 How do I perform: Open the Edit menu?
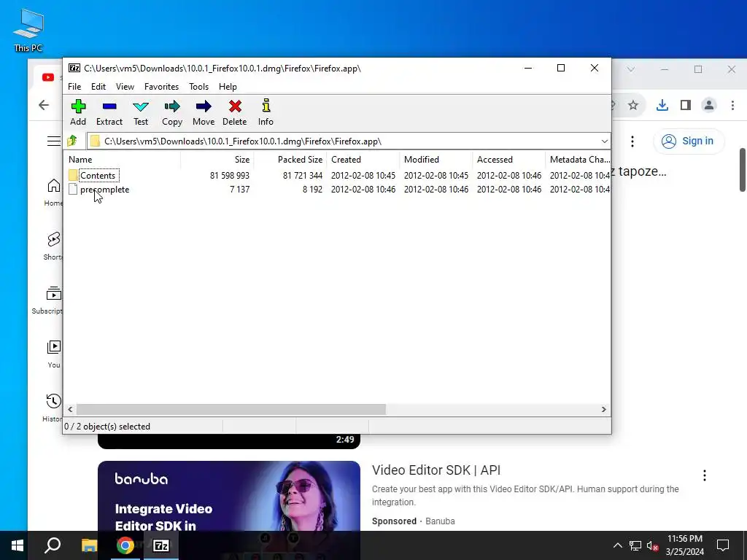tap(98, 87)
